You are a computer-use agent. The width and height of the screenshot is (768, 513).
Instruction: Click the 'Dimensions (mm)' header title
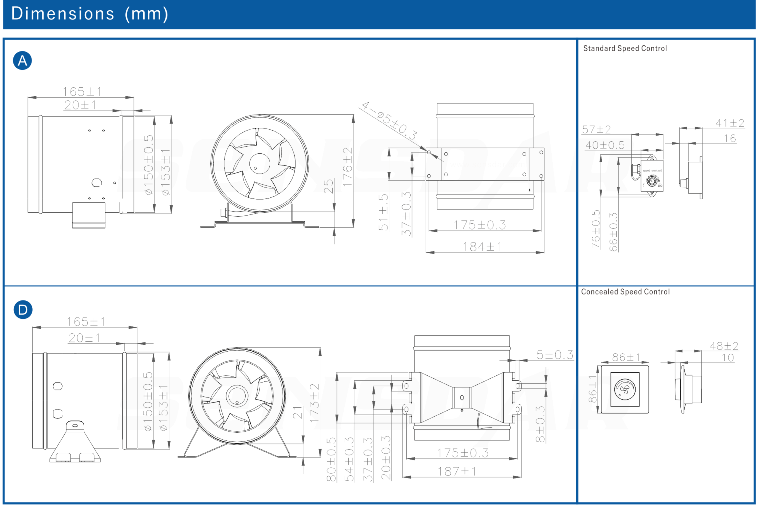pos(90,13)
